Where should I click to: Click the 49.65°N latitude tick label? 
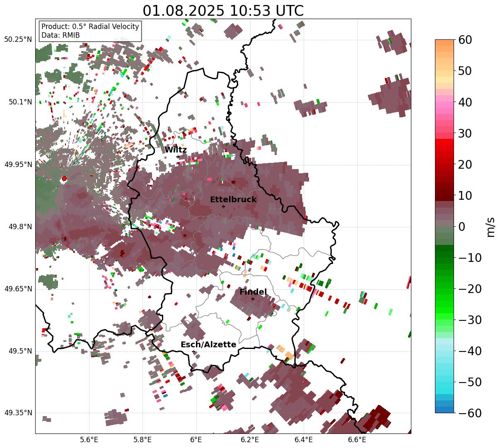click(18, 289)
